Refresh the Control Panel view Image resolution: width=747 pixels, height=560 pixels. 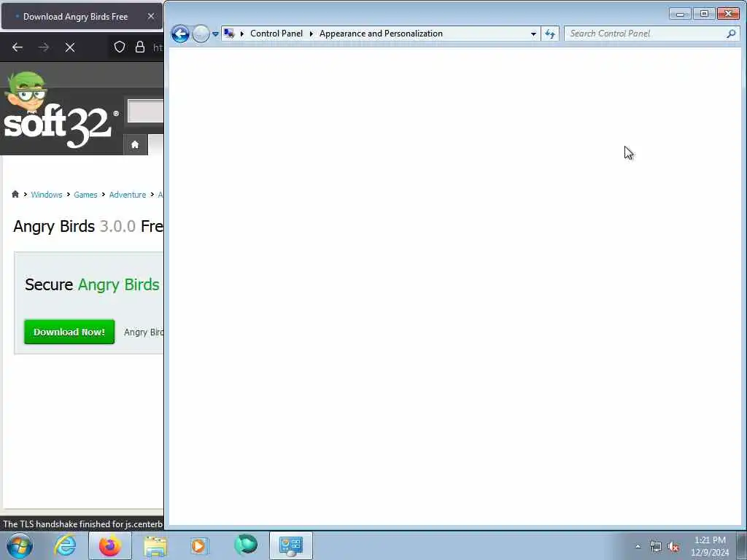[x=550, y=34]
